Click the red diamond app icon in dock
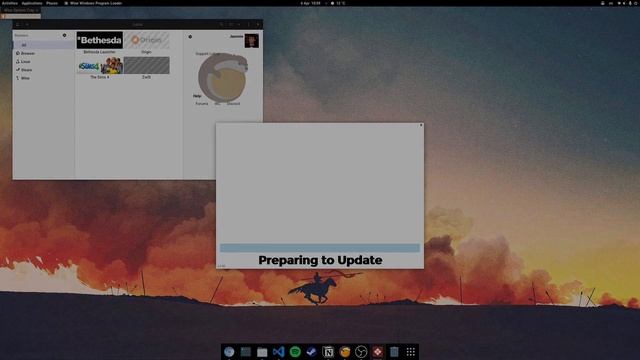The width and height of the screenshot is (640, 360). (378, 351)
